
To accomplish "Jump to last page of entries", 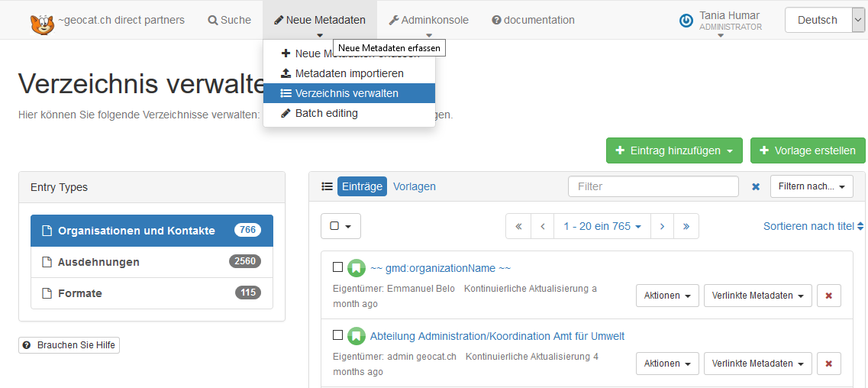I will pyautogui.click(x=686, y=226).
